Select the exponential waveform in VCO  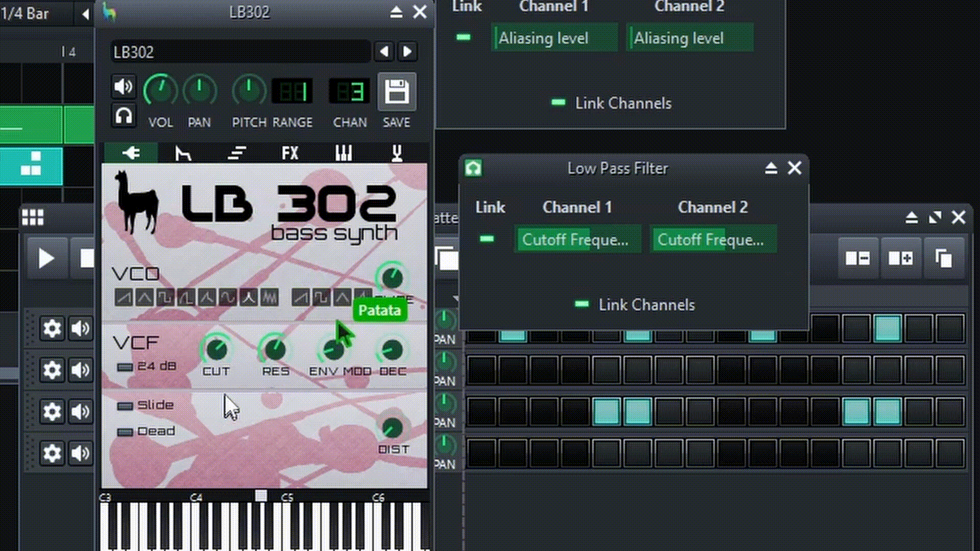click(x=249, y=297)
